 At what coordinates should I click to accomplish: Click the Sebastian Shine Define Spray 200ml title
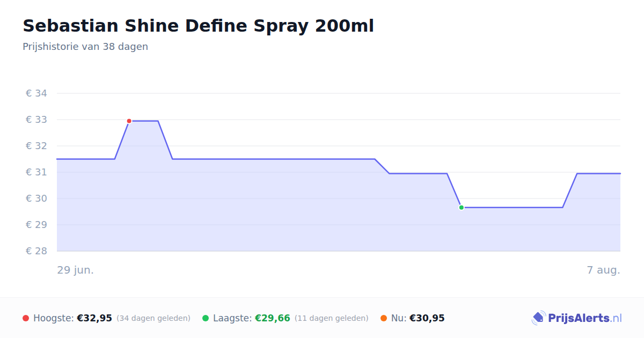(x=198, y=26)
